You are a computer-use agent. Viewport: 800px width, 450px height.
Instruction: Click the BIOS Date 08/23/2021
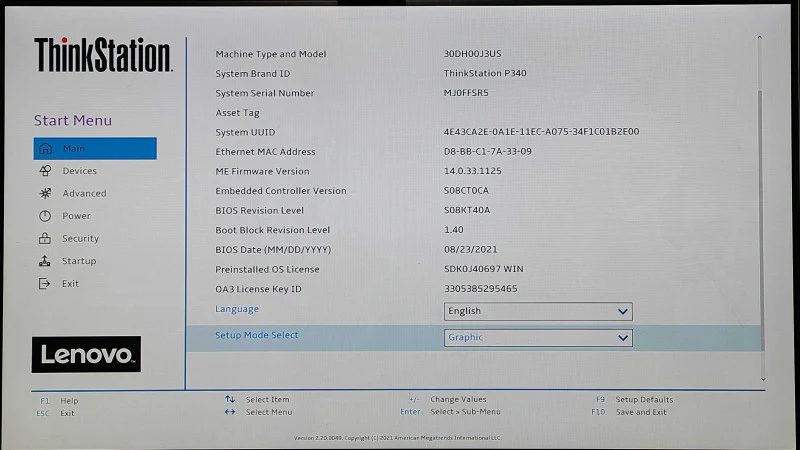point(470,249)
